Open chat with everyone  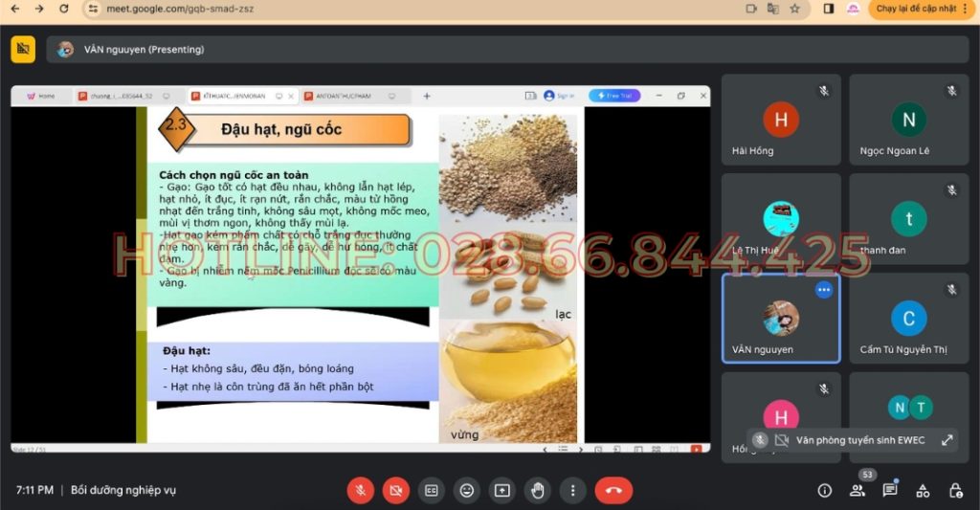click(890, 491)
